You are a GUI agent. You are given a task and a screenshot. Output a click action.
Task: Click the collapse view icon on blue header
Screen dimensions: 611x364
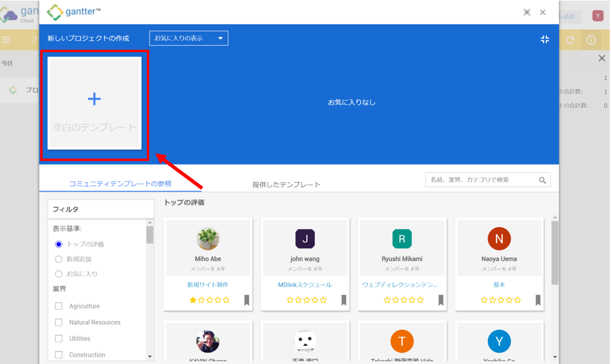tap(545, 40)
